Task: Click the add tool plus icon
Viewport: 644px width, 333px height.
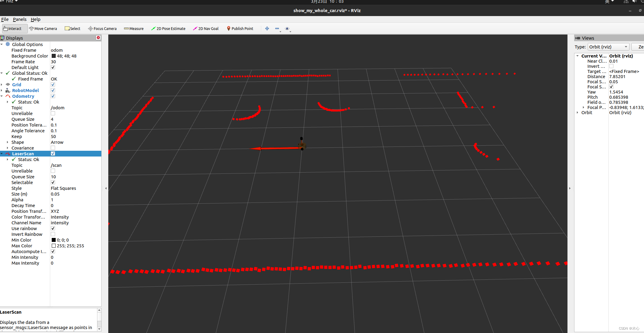Action: coord(267,28)
